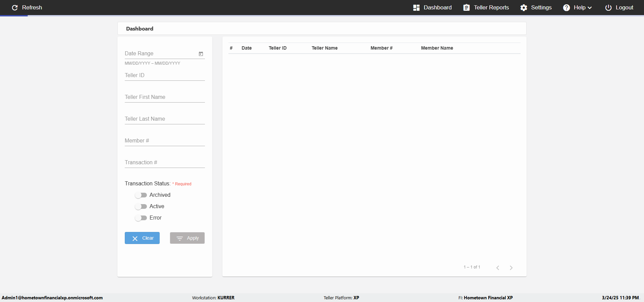Open Teller Reports from the navbar
The width and height of the screenshot is (644, 302).
486,7
